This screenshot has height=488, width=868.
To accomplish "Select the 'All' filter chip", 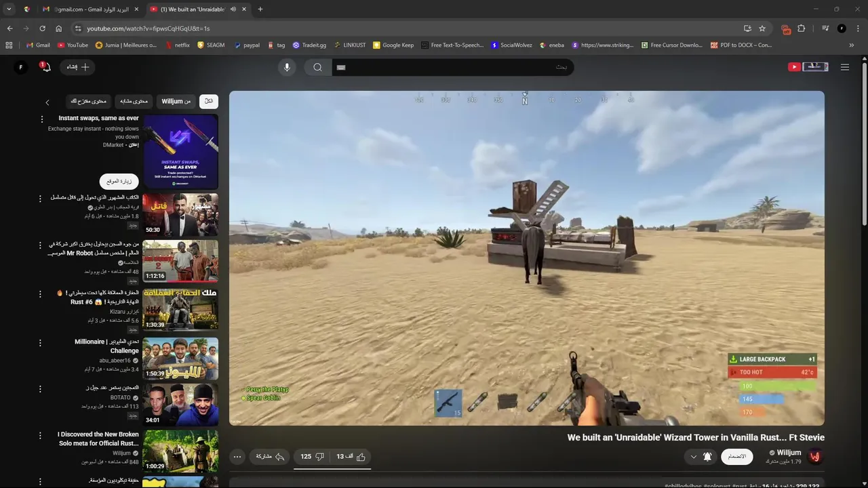I will point(209,101).
